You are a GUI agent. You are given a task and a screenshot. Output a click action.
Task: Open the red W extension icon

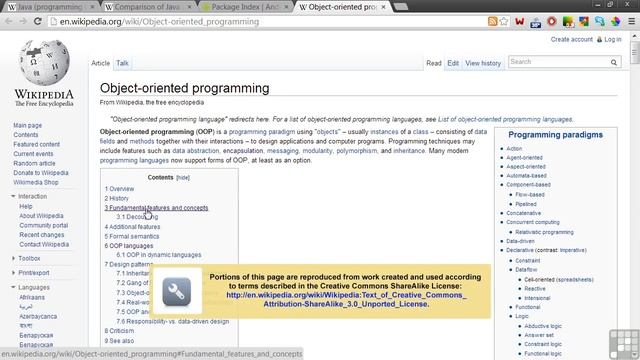coord(520,21)
